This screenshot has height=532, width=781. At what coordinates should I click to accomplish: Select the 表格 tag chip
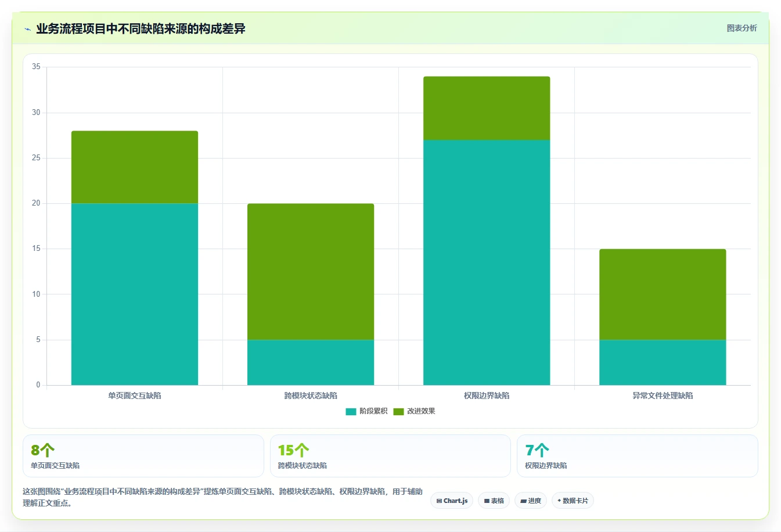coord(494,501)
